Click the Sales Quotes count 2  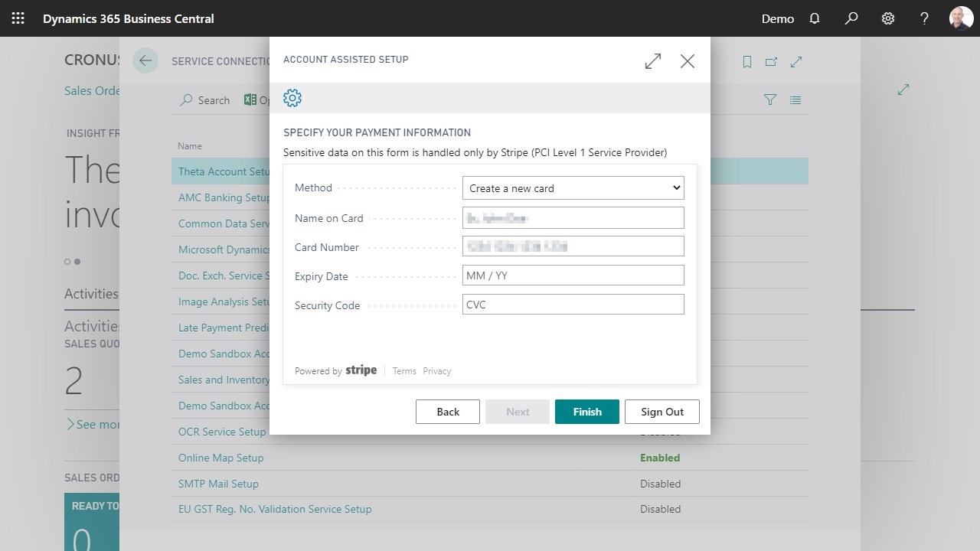[73, 380]
